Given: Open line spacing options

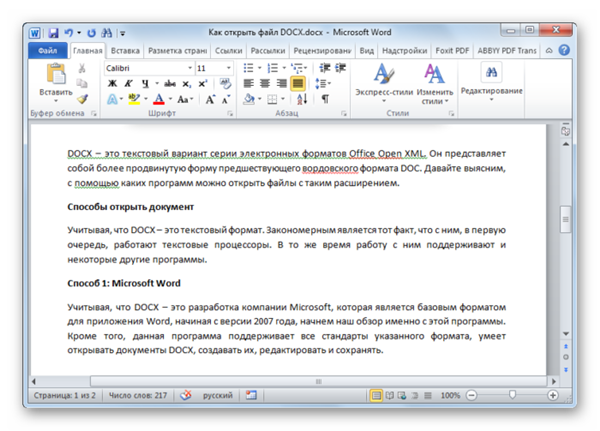Looking at the screenshot, I should pyautogui.click(x=323, y=83).
